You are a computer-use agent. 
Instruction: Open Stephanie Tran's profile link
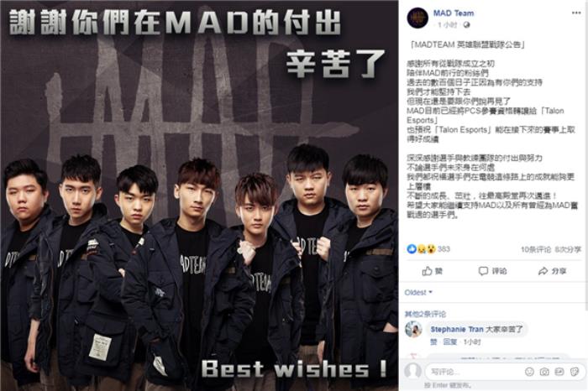[457, 329]
